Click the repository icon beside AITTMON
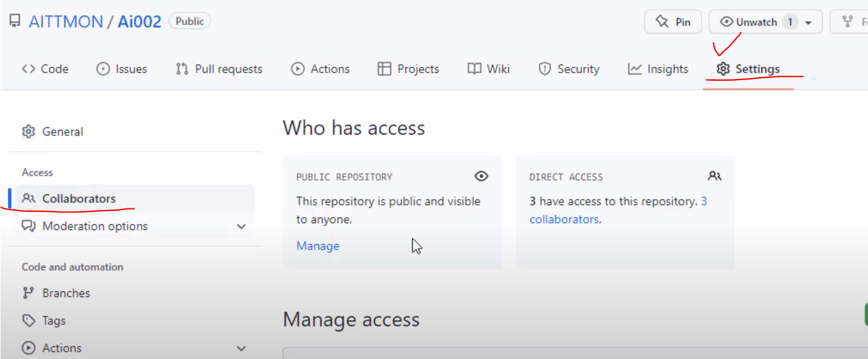Screen dimensions: 868x359 (15, 22)
